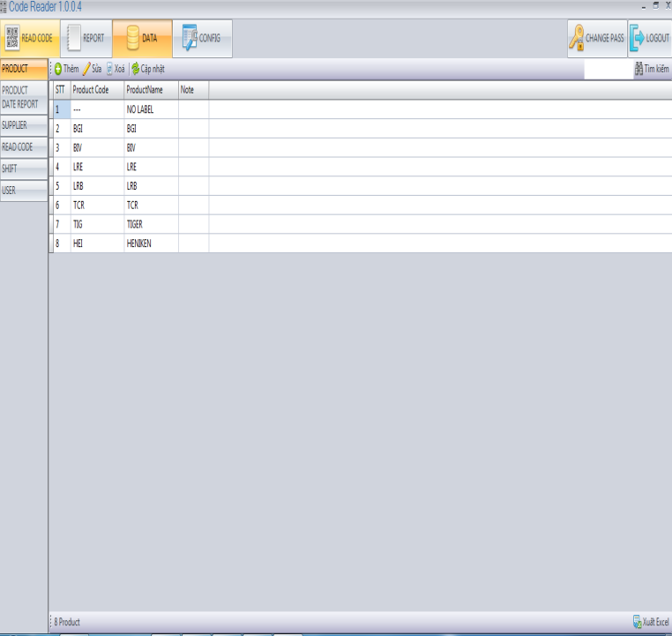The height and width of the screenshot is (636, 672).
Task: Select the LRB product code cell
Action: (x=97, y=186)
